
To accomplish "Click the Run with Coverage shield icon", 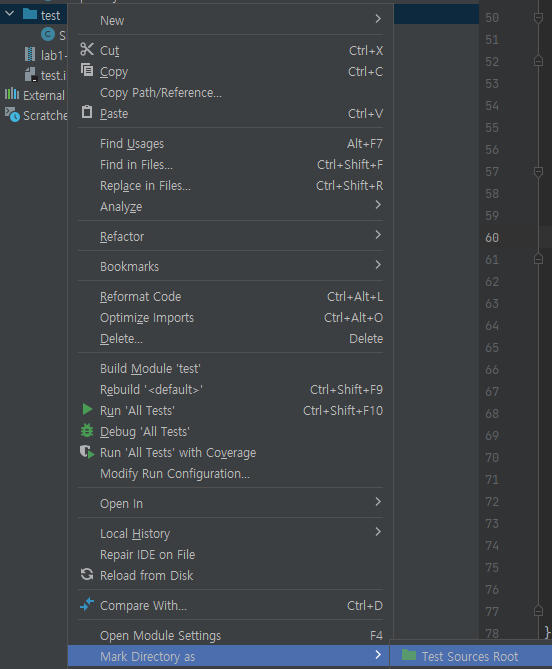I will click(x=87, y=452).
